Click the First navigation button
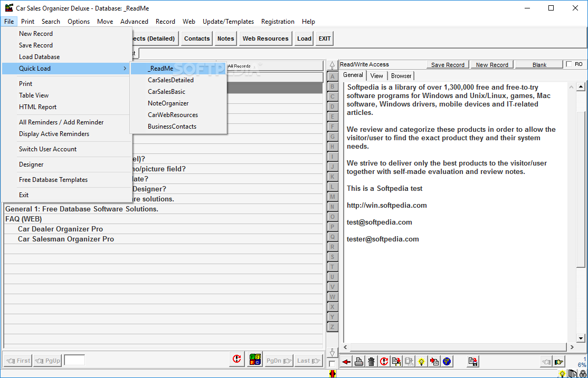The width and height of the screenshot is (588, 378). point(18,361)
